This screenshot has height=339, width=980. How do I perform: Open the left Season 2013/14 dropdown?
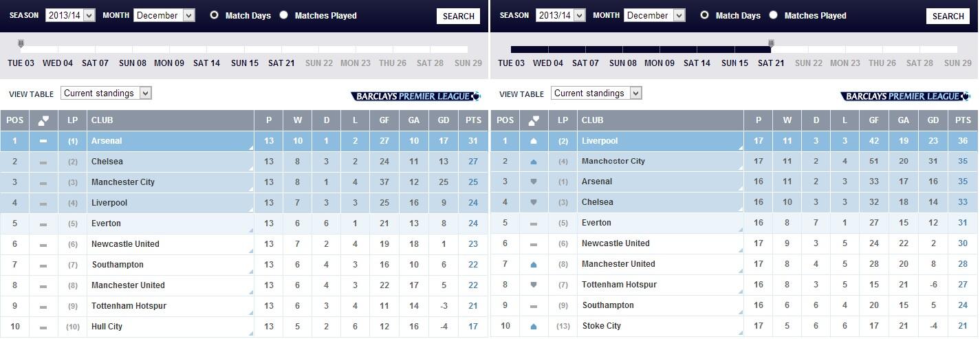tap(70, 15)
